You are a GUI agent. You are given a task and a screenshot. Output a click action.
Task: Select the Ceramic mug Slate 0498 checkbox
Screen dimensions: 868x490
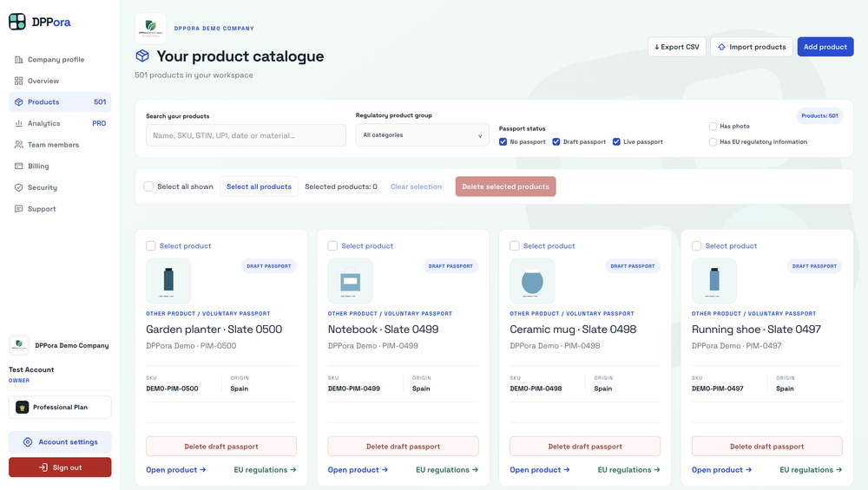pyautogui.click(x=514, y=245)
